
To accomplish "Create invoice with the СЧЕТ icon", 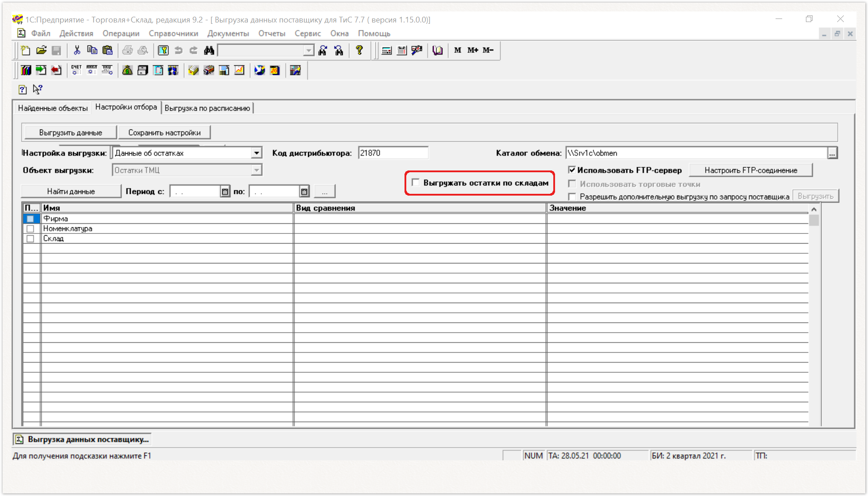I will click(77, 70).
